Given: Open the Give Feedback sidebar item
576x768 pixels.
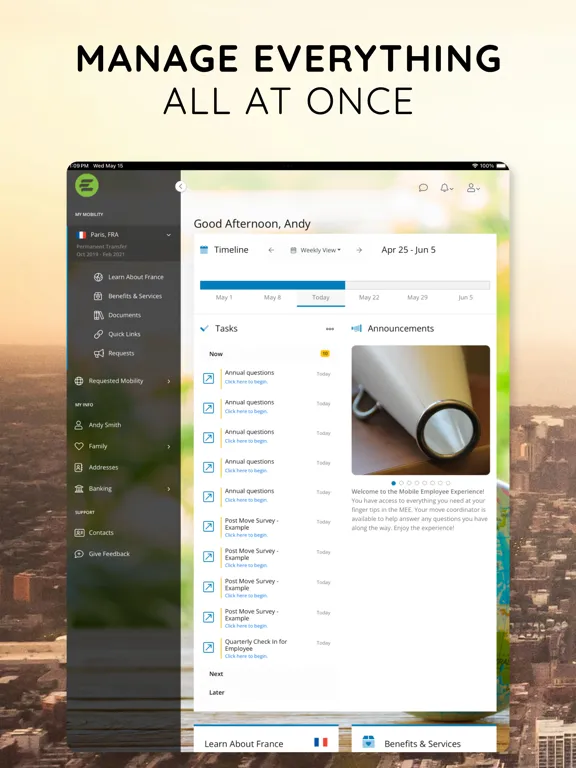Looking at the screenshot, I should [x=102, y=553].
